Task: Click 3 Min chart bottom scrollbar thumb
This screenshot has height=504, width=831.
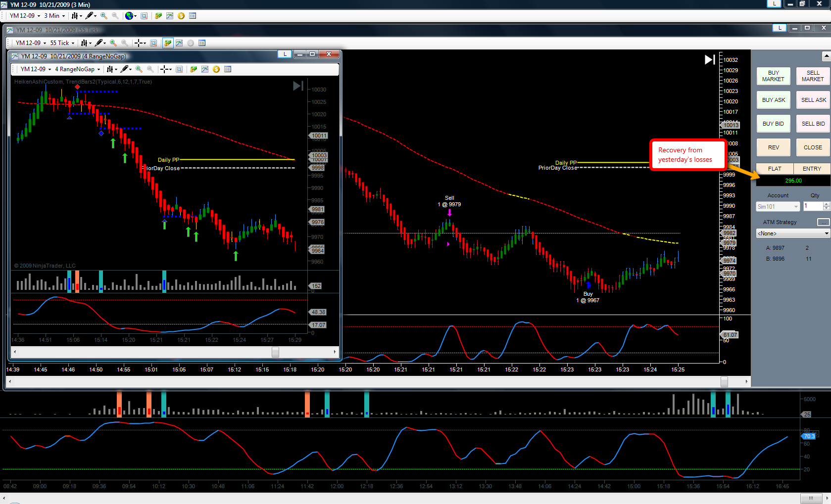Action: (811, 498)
